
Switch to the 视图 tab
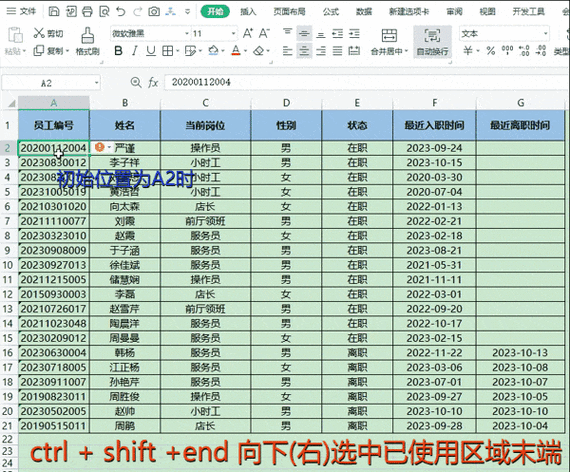pyautogui.click(x=487, y=12)
